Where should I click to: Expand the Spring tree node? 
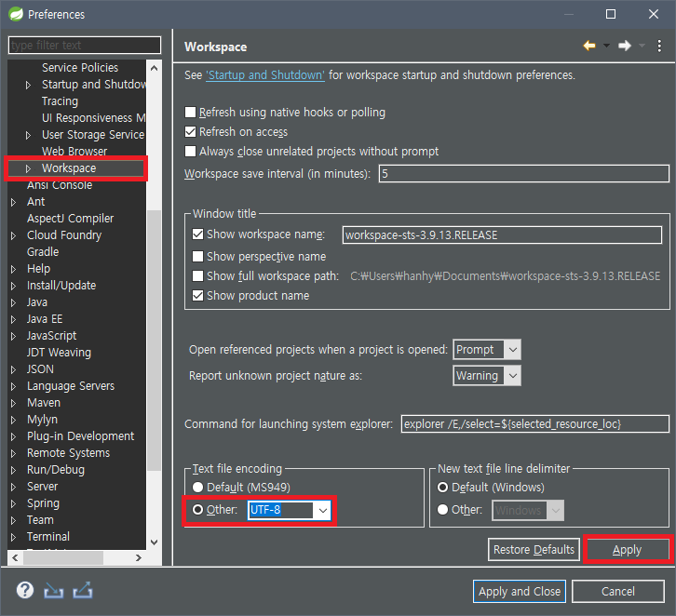tap(13, 503)
